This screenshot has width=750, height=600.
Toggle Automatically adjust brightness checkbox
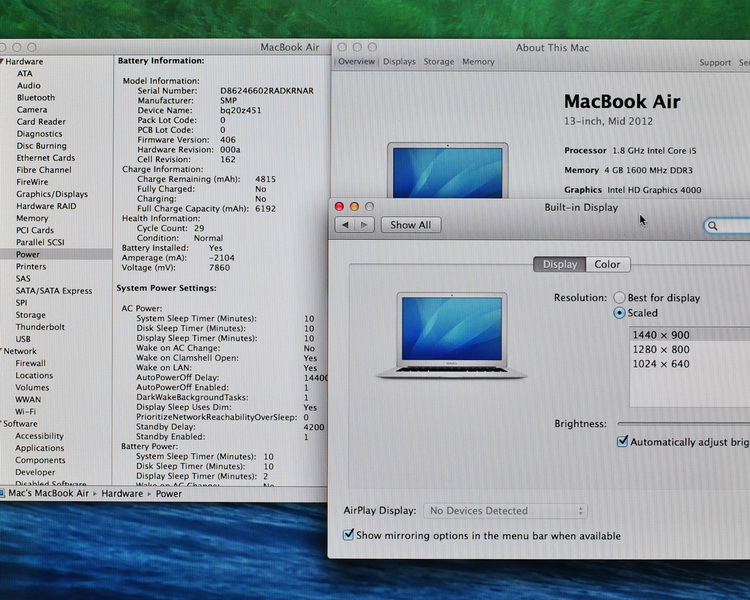[622, 441]
